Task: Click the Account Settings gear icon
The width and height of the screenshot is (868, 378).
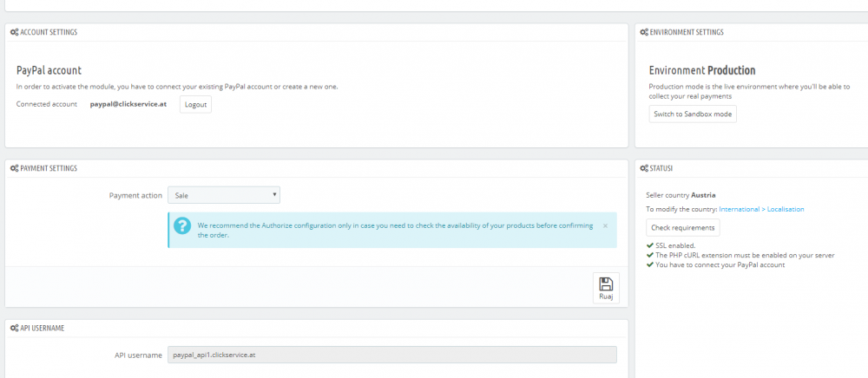Action: [14, 32]
